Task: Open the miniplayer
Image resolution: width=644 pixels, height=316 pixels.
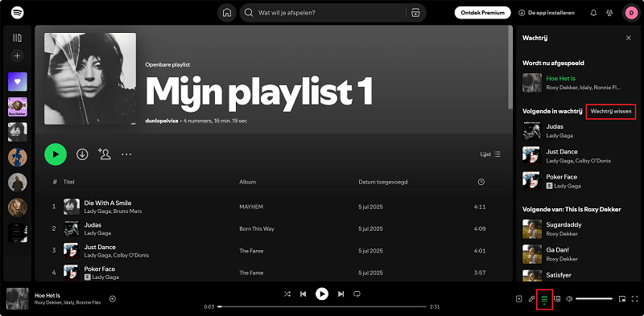Action: coord(622,299)
